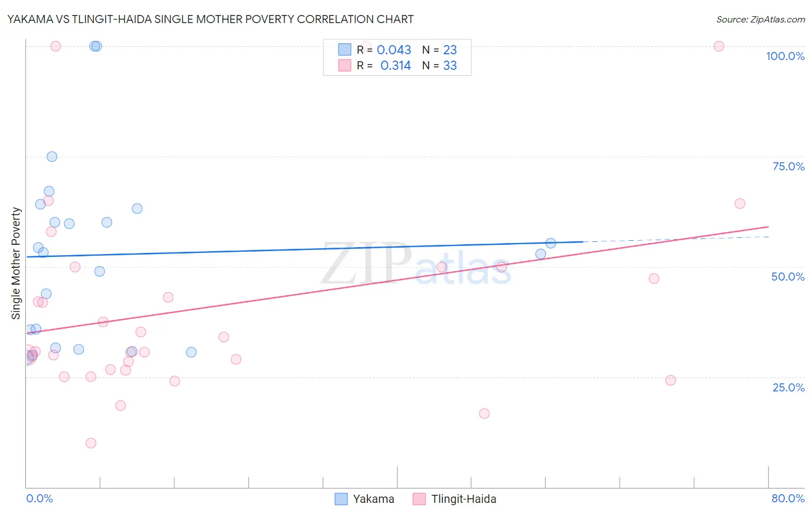Select the lowest pink data point near 10%
812x515 pixels.
(91, 443)
